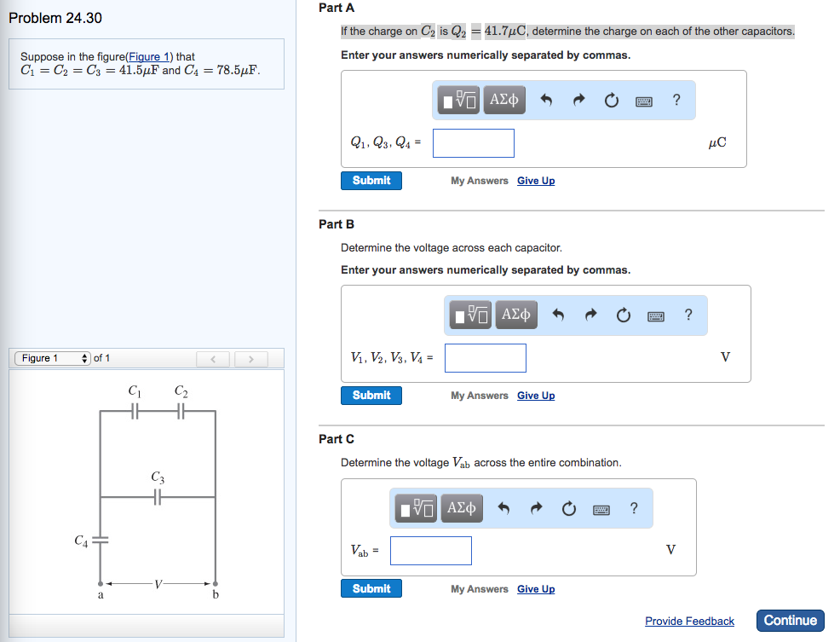Undo last edit in Part C

(503, 508)
